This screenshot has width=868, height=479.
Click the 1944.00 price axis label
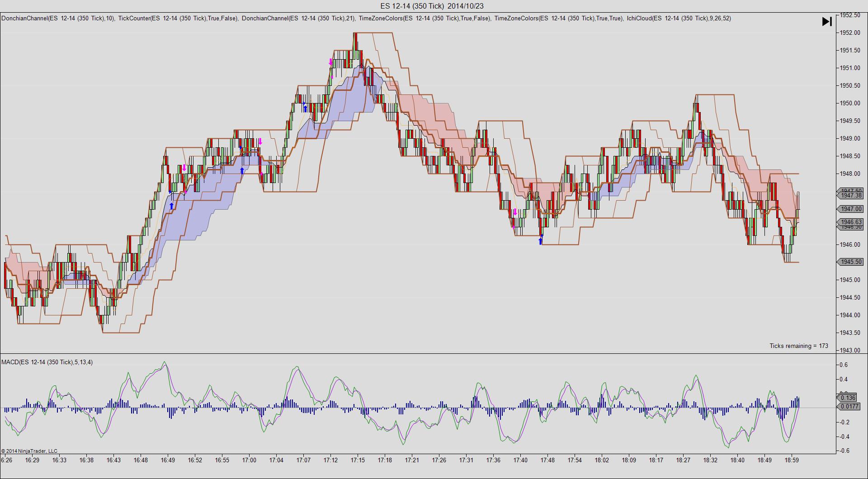[850, 315]
